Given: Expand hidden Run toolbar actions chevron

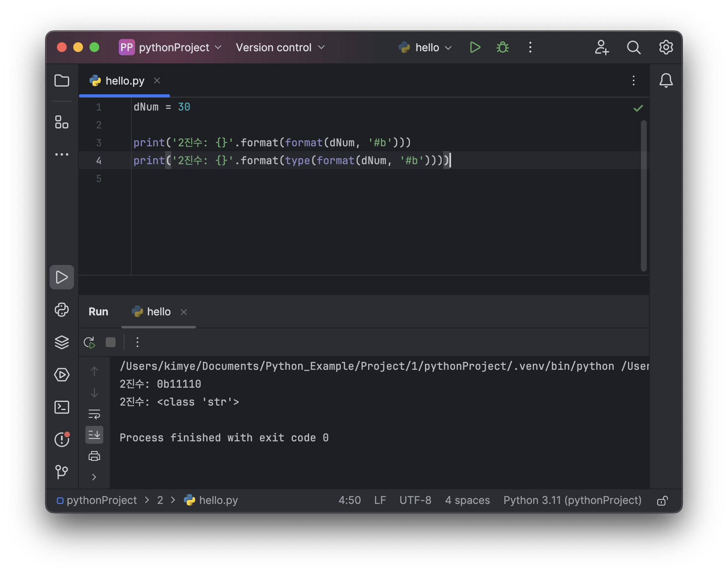Looking at the screenshot, I should 94,477.
